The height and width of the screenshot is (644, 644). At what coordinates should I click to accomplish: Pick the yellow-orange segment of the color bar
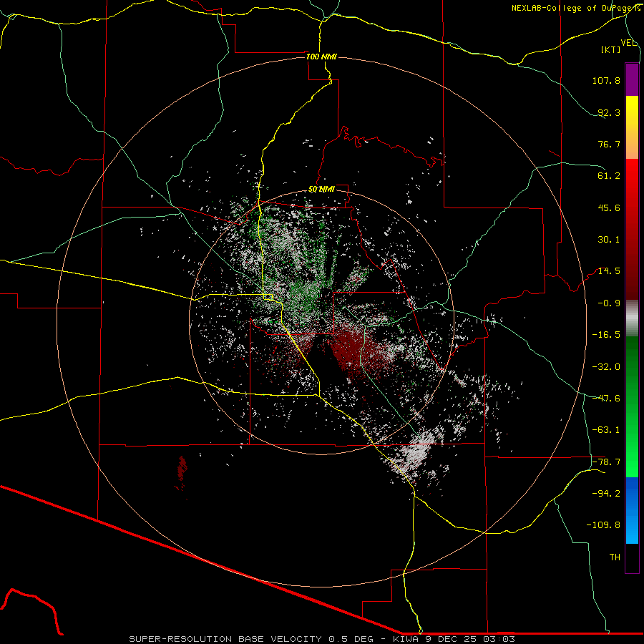coord(632,127)
